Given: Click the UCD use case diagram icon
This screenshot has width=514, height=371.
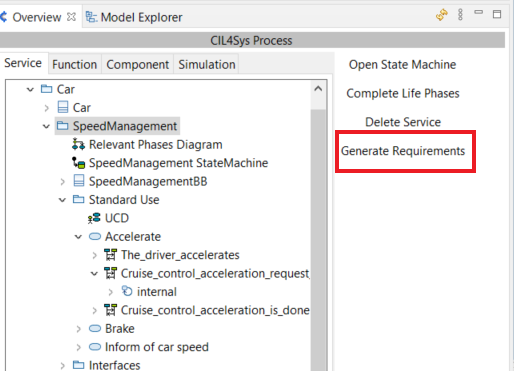Looking at the screenshot, I should (94, 218).
